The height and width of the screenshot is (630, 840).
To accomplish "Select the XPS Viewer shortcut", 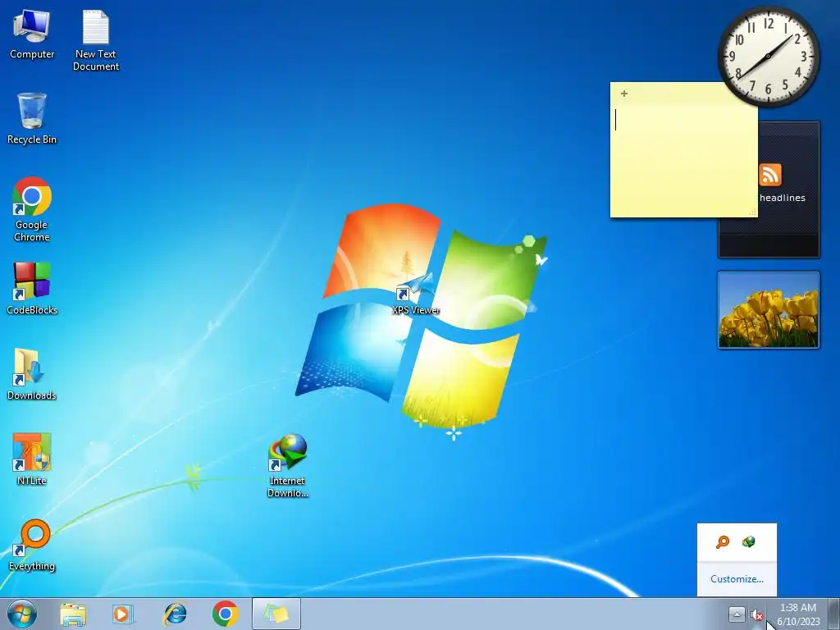I will pos(416,294).
